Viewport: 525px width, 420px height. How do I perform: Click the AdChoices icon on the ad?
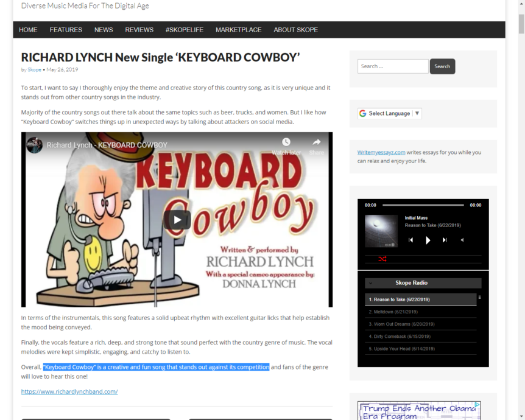coord(477,405)
